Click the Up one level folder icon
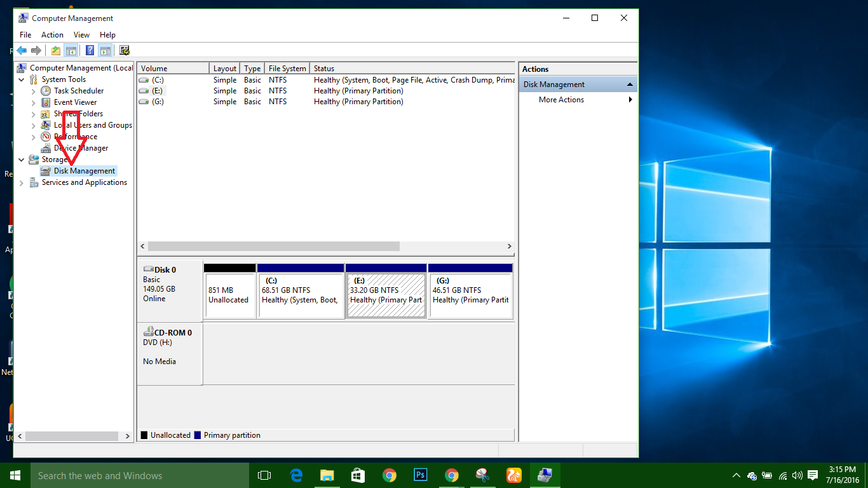 [55, 50]
